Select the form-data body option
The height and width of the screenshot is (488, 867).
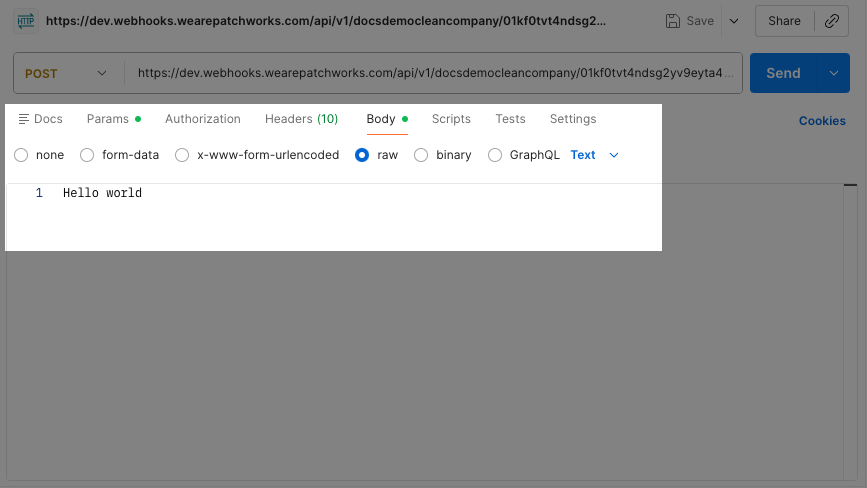pyautogui.click(x=87, y=155)
